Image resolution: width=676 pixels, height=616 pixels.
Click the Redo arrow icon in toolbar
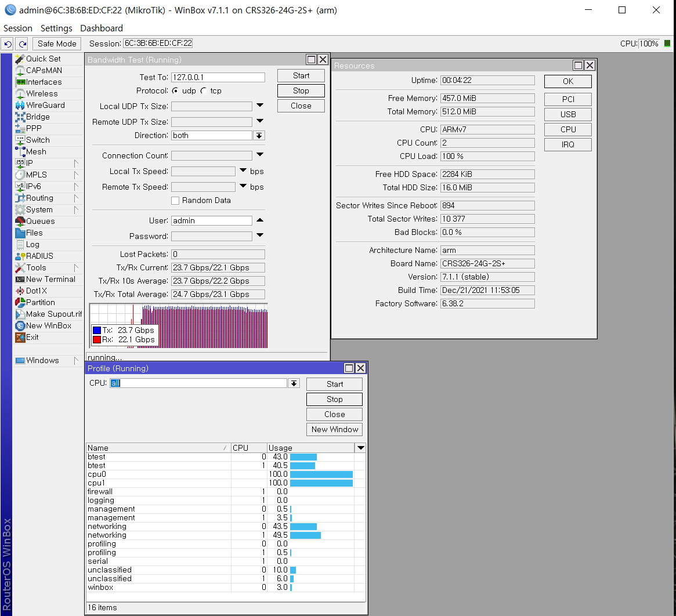tap(23, 44)
